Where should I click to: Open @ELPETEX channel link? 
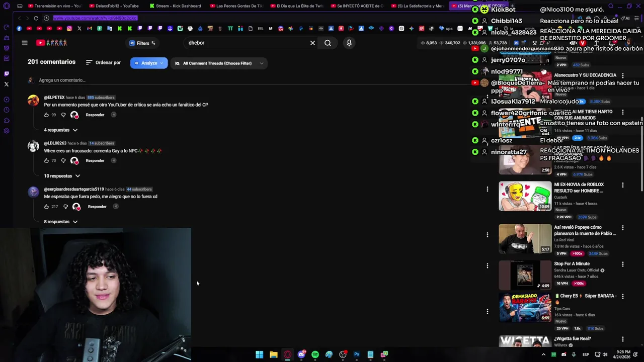coord(54,97)
